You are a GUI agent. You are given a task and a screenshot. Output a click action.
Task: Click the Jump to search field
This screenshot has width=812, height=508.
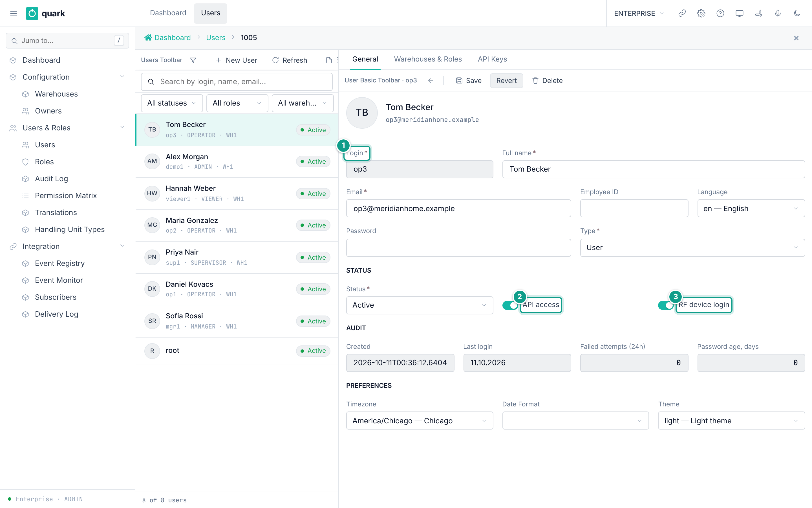[67, 41]
